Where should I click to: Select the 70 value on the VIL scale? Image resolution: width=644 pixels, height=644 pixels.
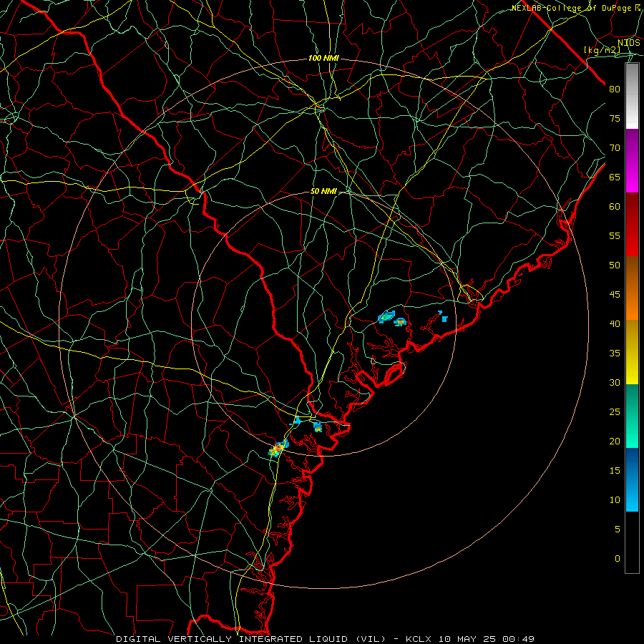[615, 148]
